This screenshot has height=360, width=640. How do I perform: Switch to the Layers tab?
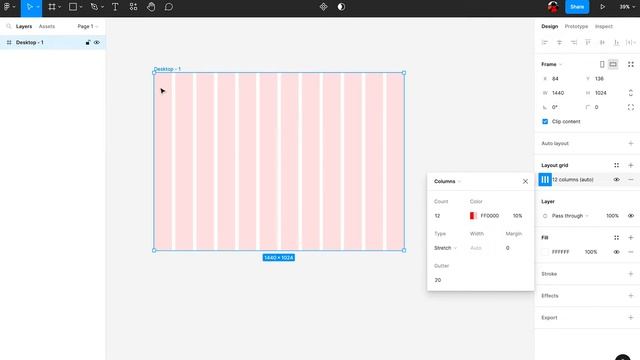[24, 26]
